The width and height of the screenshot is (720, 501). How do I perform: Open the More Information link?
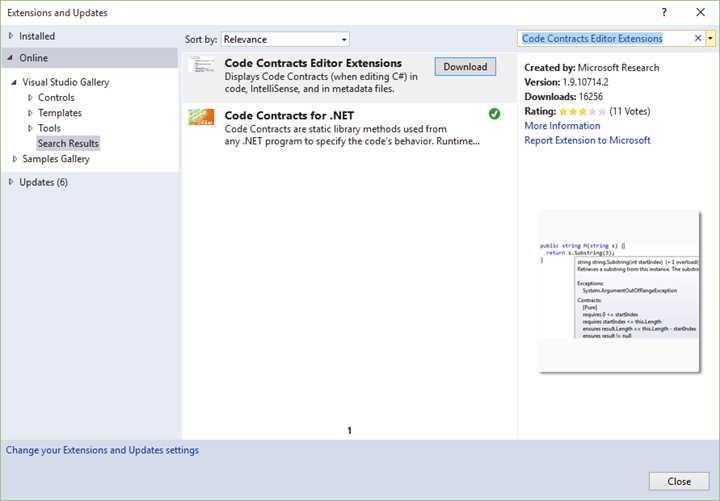[562, 126]
